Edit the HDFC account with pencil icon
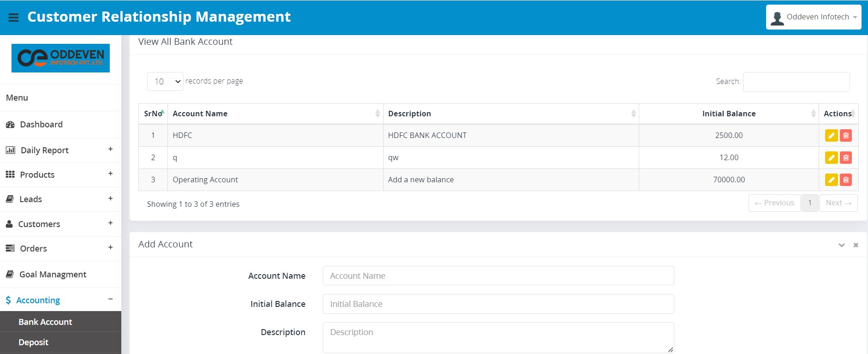The image size is (868, 354). click(831, 136)
